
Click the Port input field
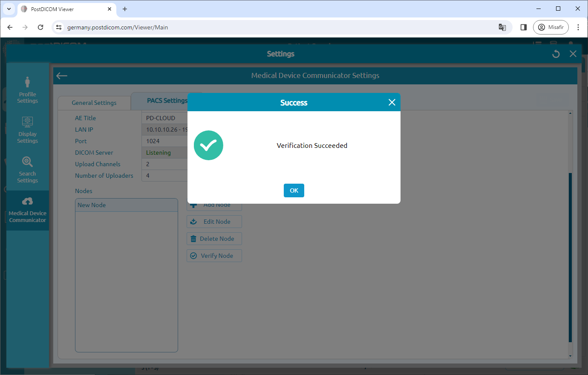tap(166, 141)
